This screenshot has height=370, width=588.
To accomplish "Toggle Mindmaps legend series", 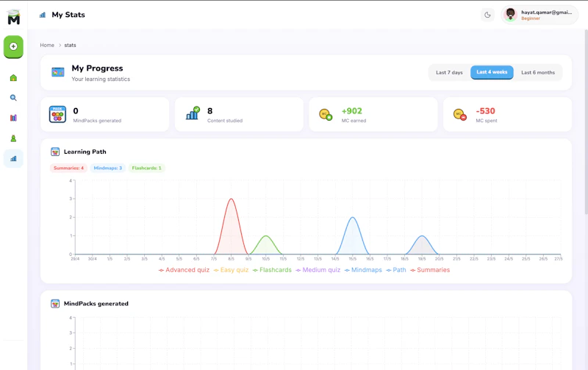I will (363, 270).
